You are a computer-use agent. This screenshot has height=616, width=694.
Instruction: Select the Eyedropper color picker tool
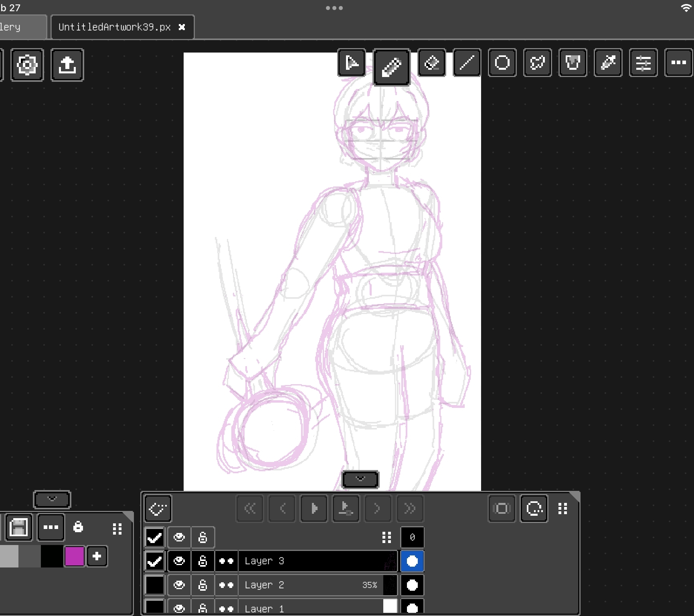tap(608, 63)
